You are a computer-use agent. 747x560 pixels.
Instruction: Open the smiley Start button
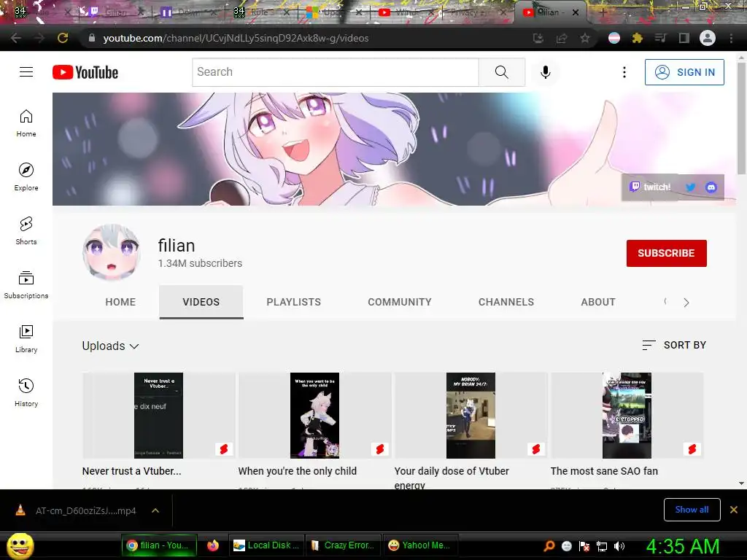pyautogui.click(x=20, y=545)
